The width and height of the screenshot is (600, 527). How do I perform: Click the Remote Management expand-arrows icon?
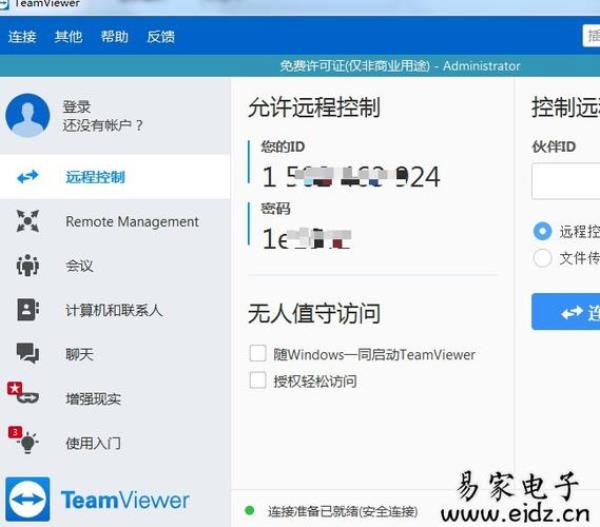[x=28, y=221]
